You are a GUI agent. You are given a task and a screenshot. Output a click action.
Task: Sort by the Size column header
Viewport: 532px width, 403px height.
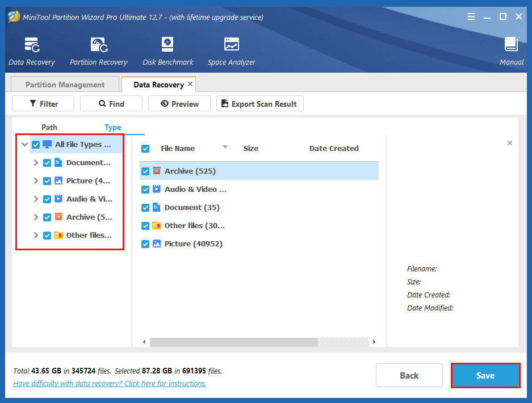tap(251, 148)
